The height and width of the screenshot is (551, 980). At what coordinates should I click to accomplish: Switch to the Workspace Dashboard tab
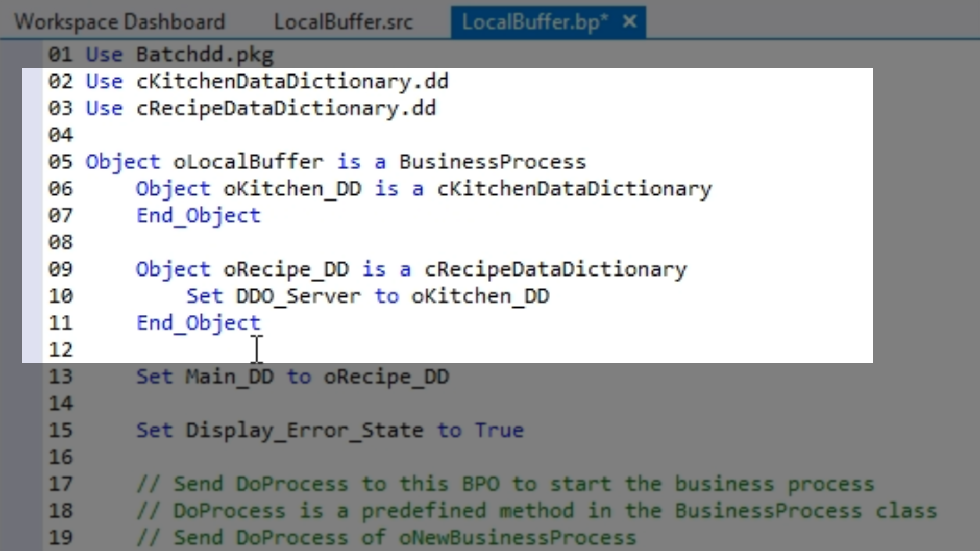click(x=119, y=22)
